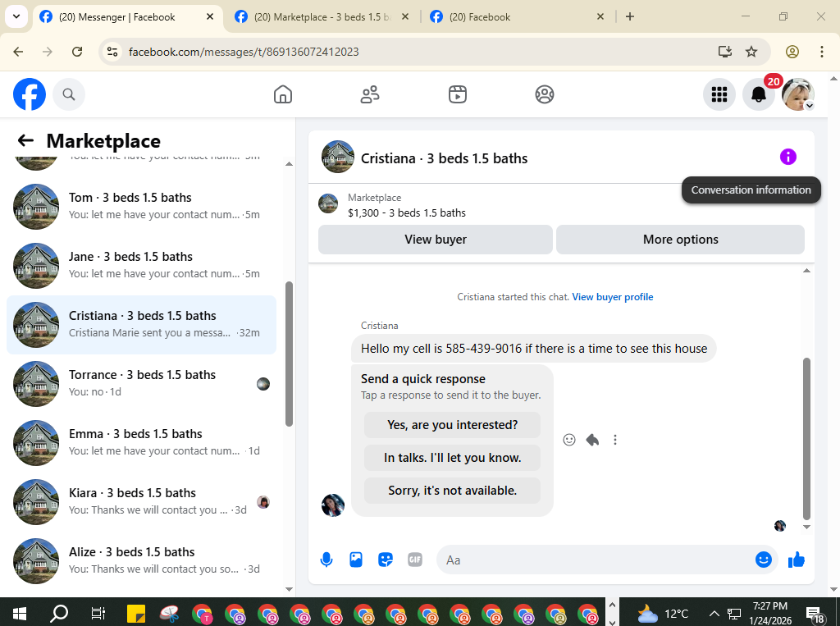The height and width of the screenshot is (626, 840).
Task: Choose a GIF icon in composer
Action: [415, 560]
